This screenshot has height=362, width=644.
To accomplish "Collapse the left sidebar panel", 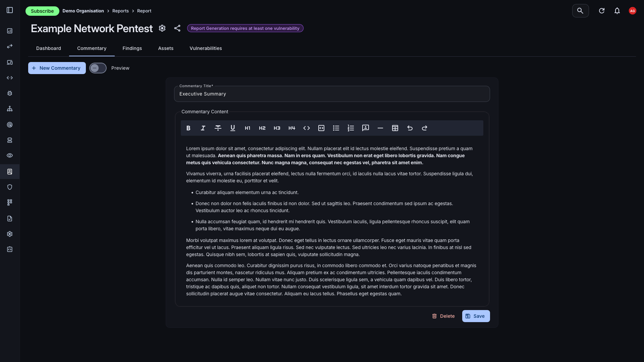I will (x=10, y=10).
